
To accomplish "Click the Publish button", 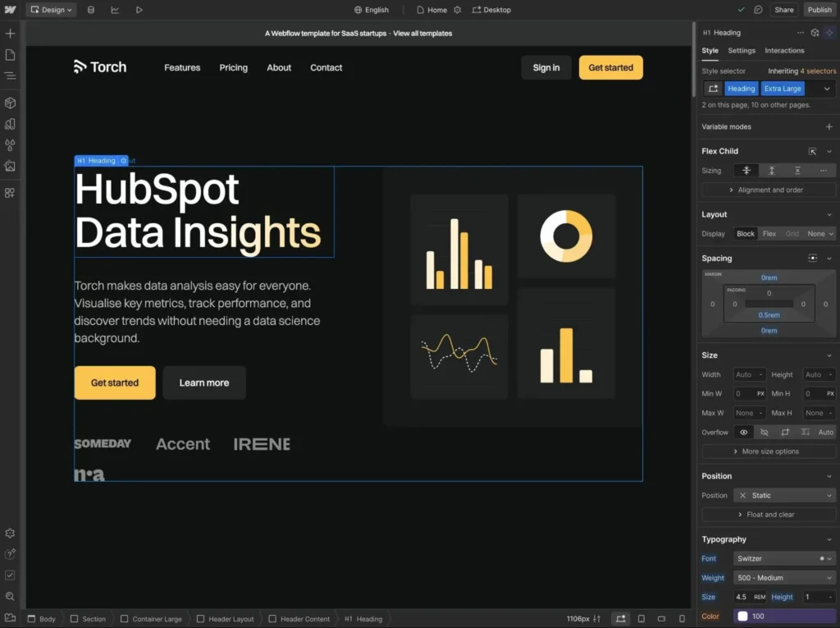I will tap(819, 10).
